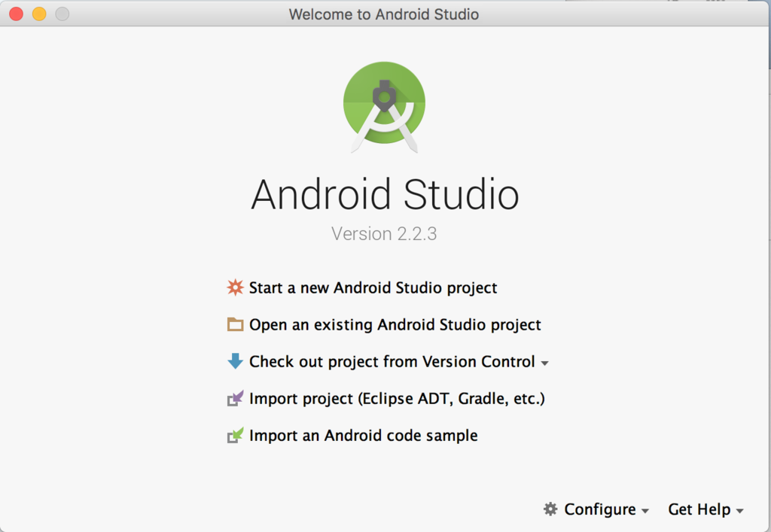771x532 pixels.
Task: Minimize the window with yellow button
Action: (39, 14)
